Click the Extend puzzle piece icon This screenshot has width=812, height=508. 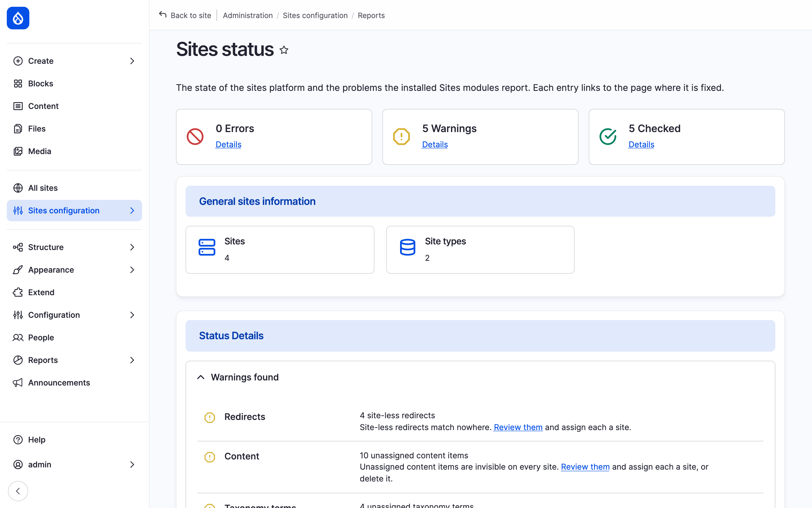18,292
